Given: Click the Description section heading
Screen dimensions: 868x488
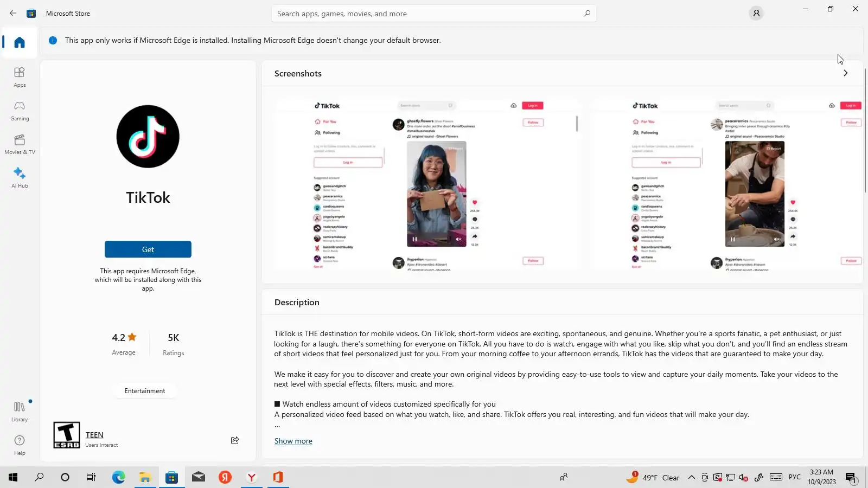Looking at the screenshot, I should [x=297, y=303].
